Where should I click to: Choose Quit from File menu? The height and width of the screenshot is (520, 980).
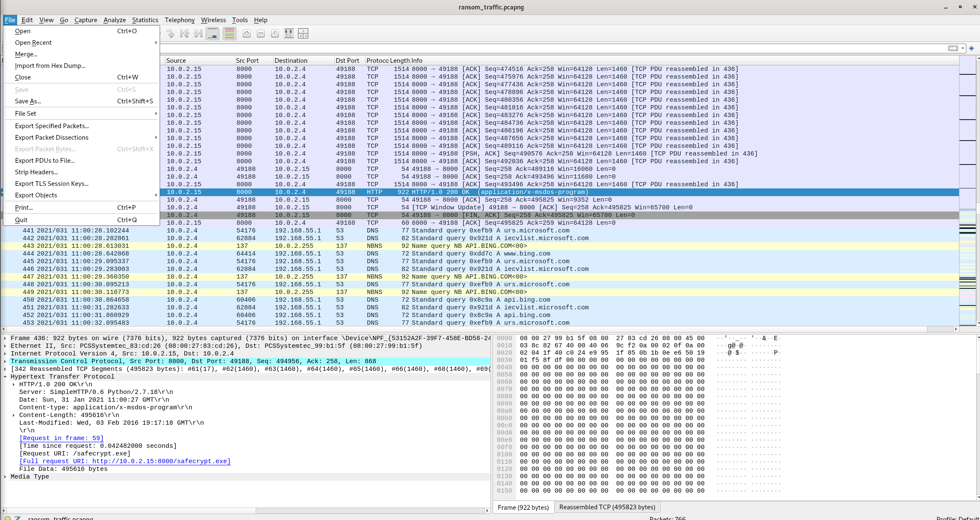coord(81,220)
